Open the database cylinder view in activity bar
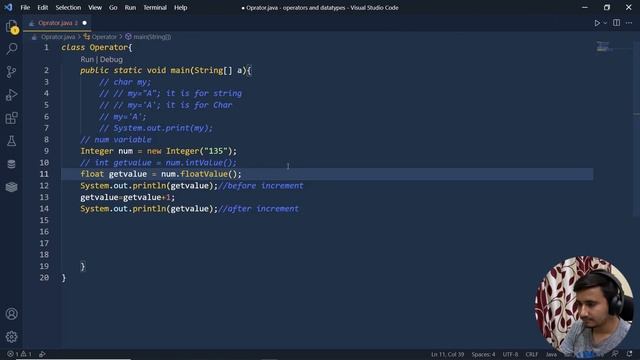The height and width of the screenshot is (360, 640). (11, 164)
